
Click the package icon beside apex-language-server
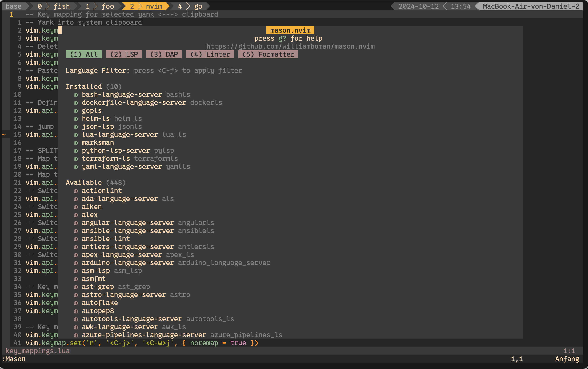coord(76,255)
